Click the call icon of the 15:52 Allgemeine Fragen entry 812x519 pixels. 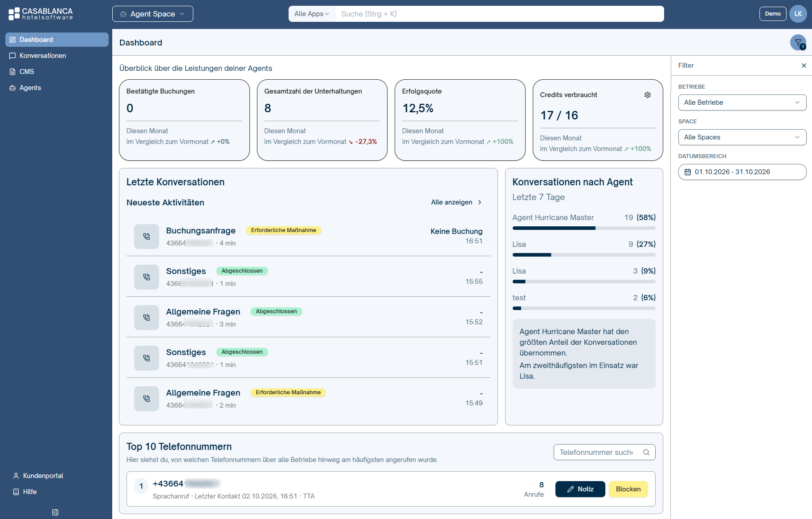[x=147, y=318]
